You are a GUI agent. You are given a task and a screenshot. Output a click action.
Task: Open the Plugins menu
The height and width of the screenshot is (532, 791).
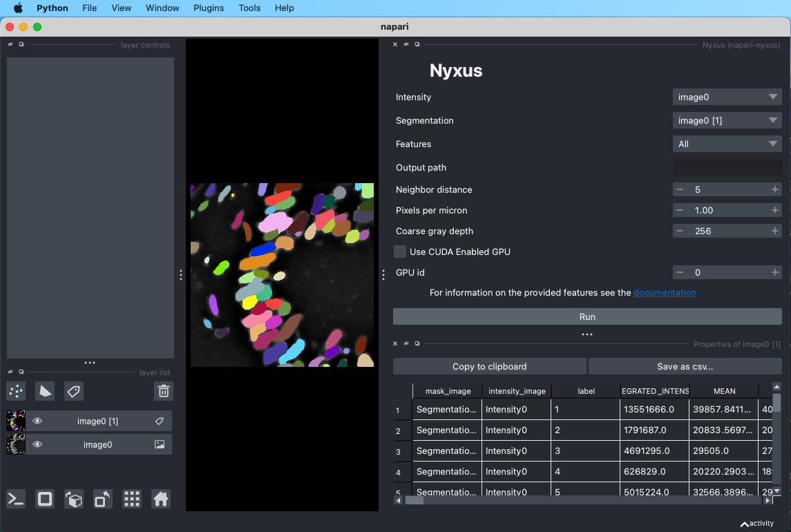(x=209, y=8)
